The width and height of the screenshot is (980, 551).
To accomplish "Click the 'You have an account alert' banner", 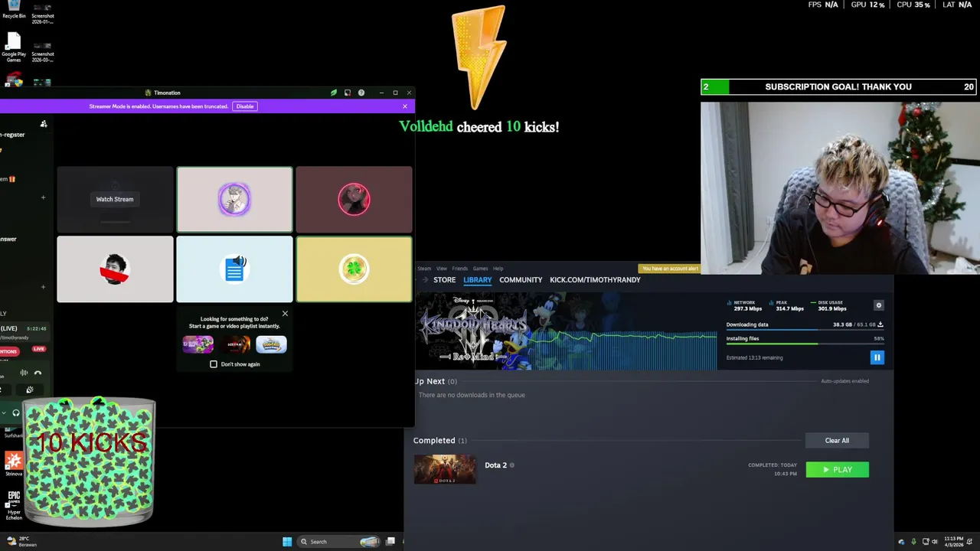I will click(671, 269).
